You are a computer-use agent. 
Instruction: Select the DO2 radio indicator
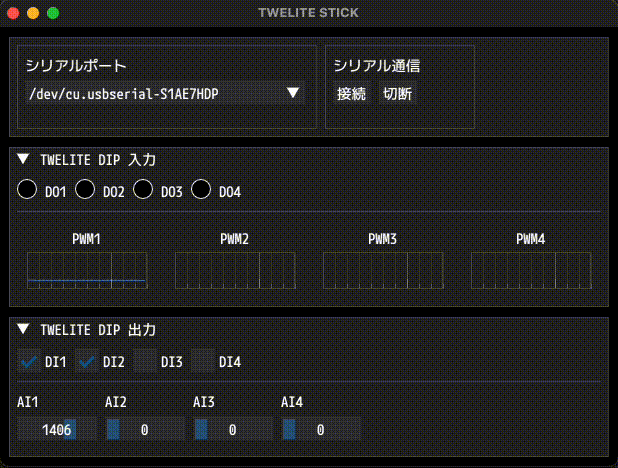tap(85, 189)
